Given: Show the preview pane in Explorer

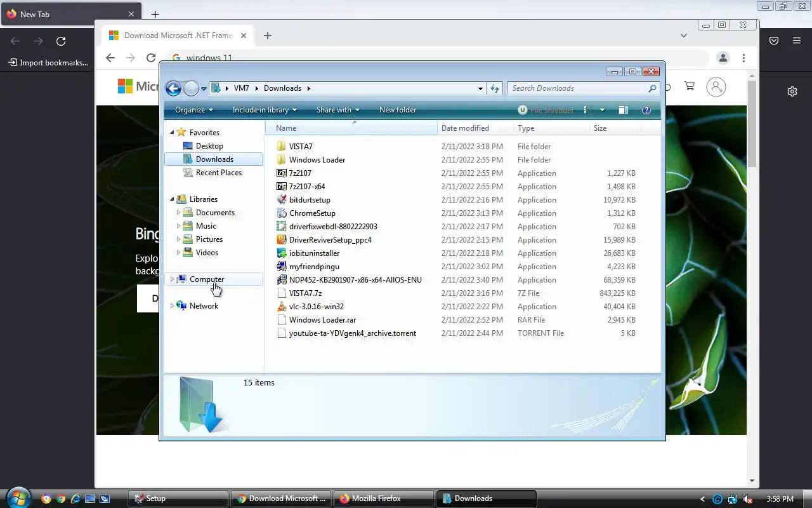Looking at the screenshot, I should click(x=623, y=110).
